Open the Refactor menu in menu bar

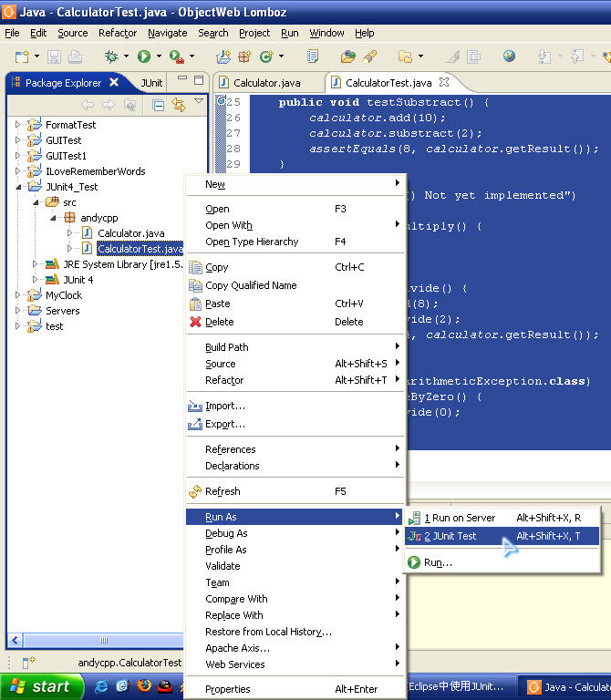tap(118, 33)
